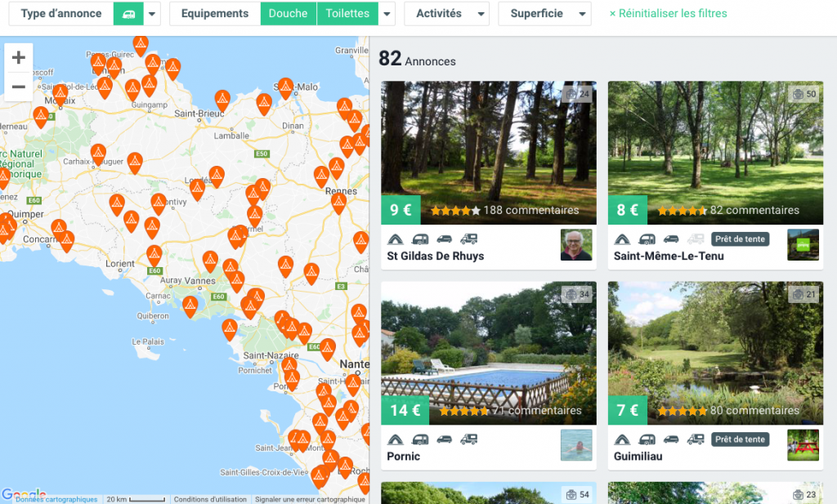Open the 80 commentaires reviews

pyautogui.click(x=754, y=411)
